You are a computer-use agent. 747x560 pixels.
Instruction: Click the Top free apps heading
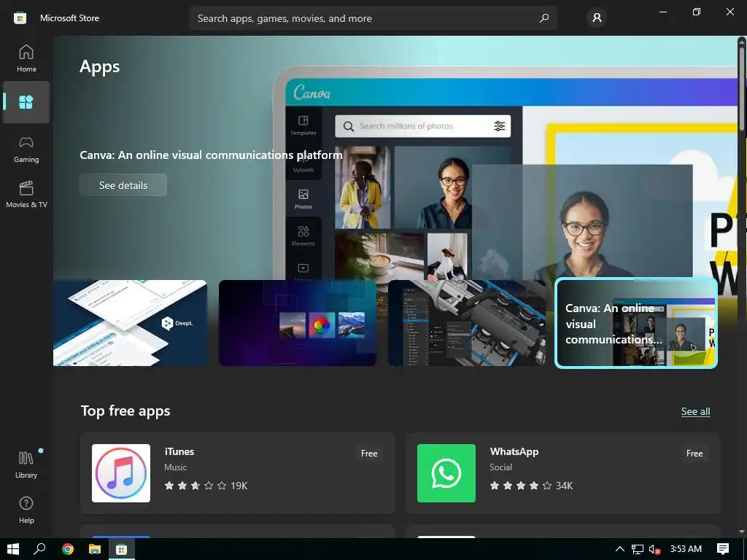tap(125, 411)
